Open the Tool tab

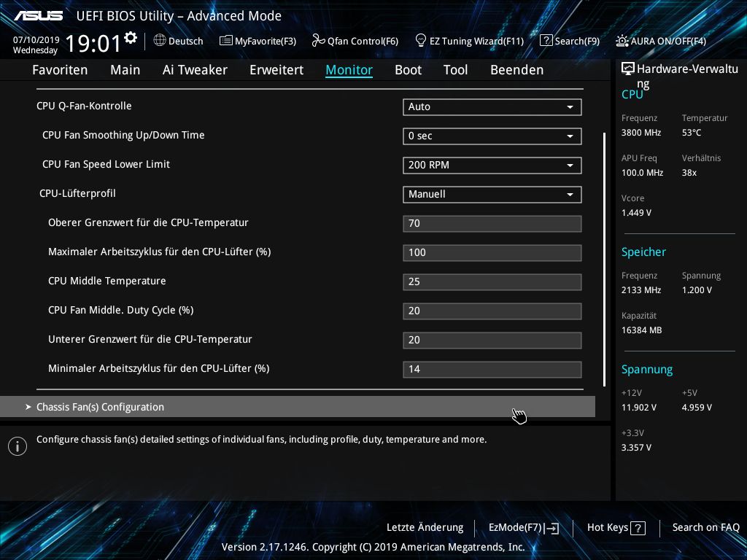coord(455,70)
